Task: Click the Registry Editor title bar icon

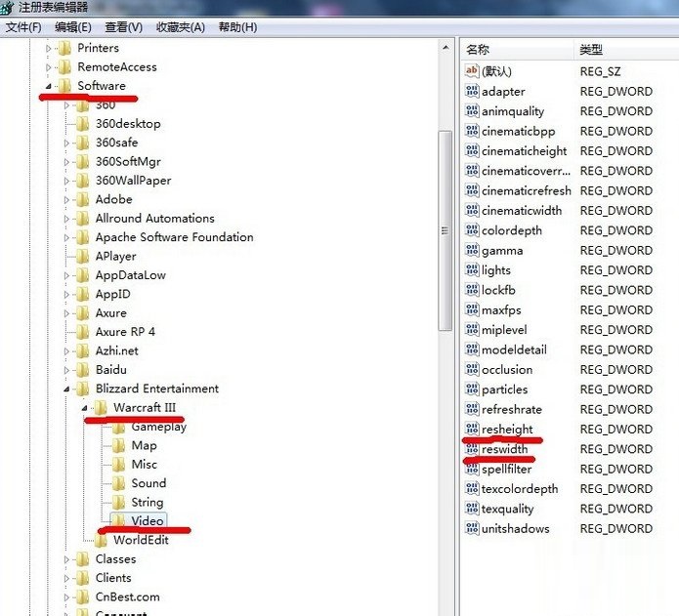Action: coord(9,8)
